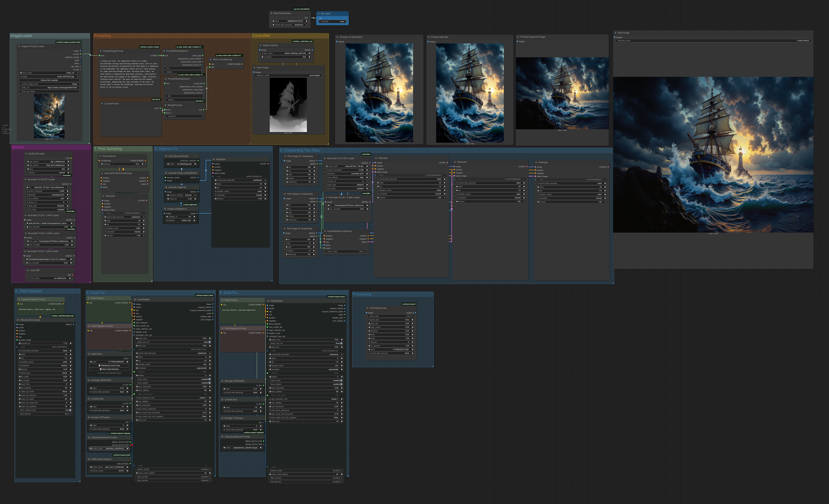The width and height of the screenshot is (829, 504).
Task: Collapse the PromptWordReplacer2 node via its title dot
Action: [166, 79]
